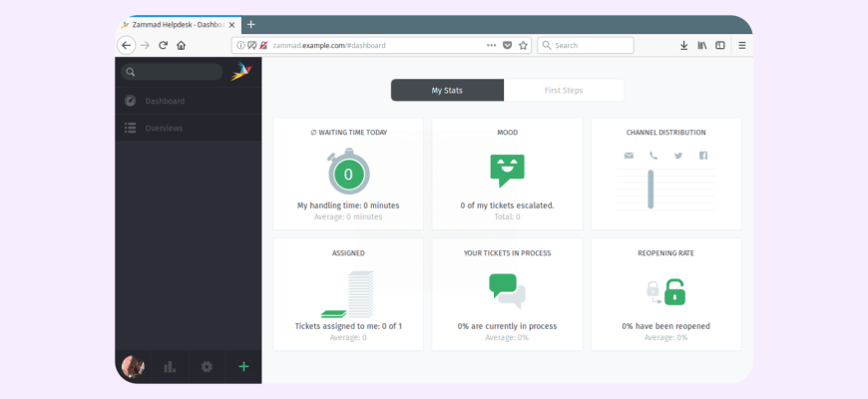Click the speech bubbles tickets in process icon
This screenshot has width=868, height=399.
[507, 291]
